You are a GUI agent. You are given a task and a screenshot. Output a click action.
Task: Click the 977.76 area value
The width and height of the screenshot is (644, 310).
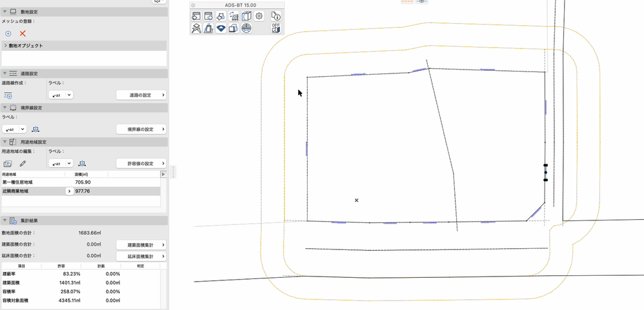tap(83, 191)
